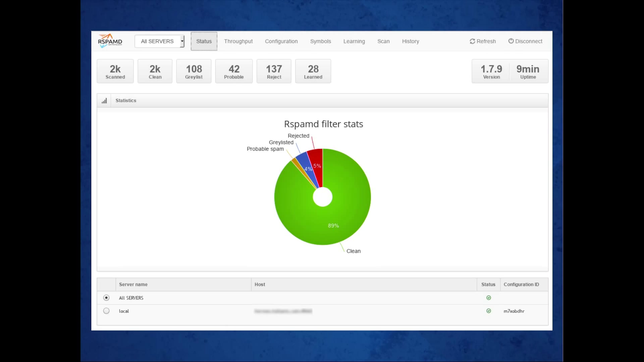The width and height of the screenshot is (644, 362).
Task: Click the Rejected chart label
Action: [298, 136]
